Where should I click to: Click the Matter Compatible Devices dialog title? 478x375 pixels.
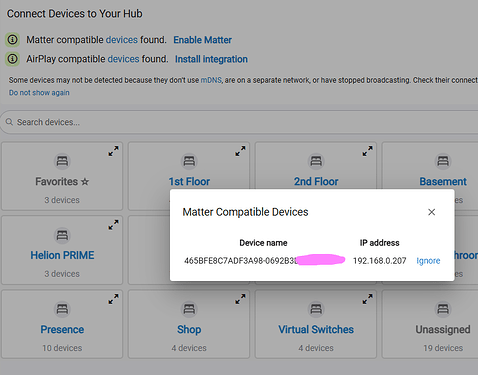245,212
